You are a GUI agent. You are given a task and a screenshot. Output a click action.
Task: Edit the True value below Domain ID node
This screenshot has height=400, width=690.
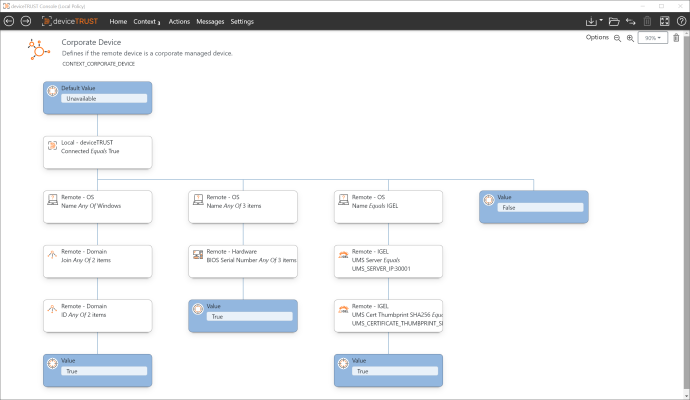pos(104,371)
